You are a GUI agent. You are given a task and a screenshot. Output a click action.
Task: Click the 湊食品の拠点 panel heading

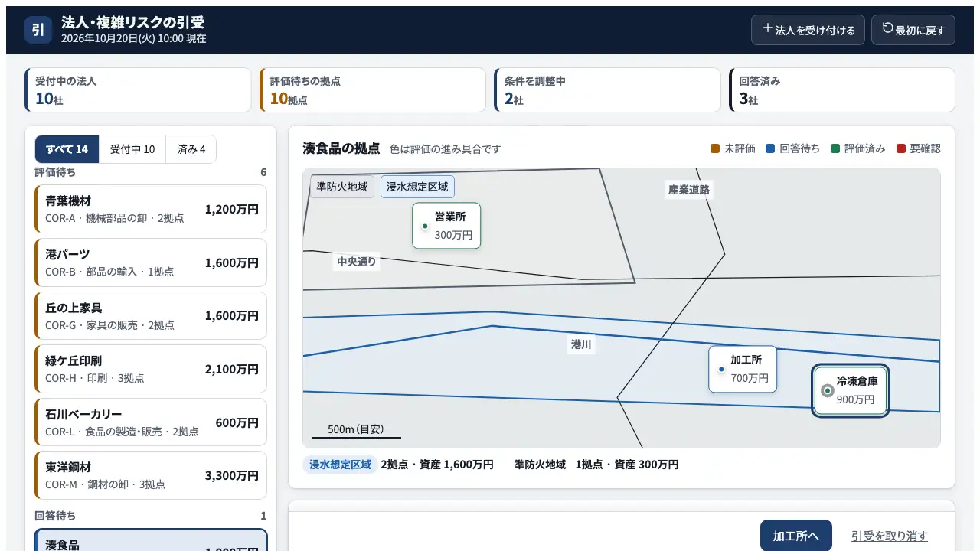[x=341, y=148]
